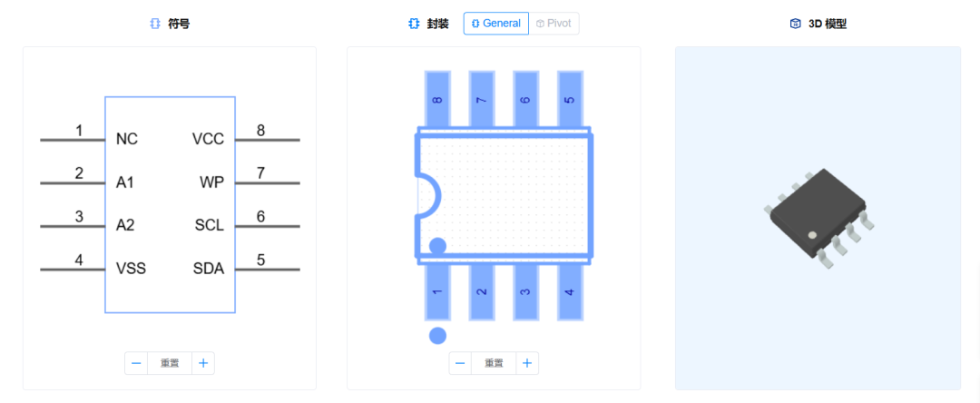Click footprint pad 4

pyautogui.click(x=569, y=291)
